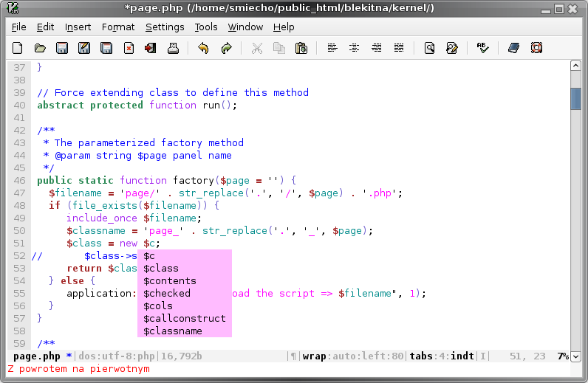This screenshot has height=383, width=588.
Task: Choose $class in the completion popup
Action: point(185,269)
